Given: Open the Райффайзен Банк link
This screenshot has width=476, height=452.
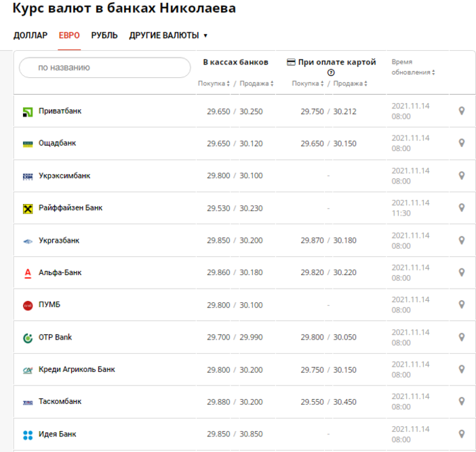Looking at the screenshot, I should (71, 208).
